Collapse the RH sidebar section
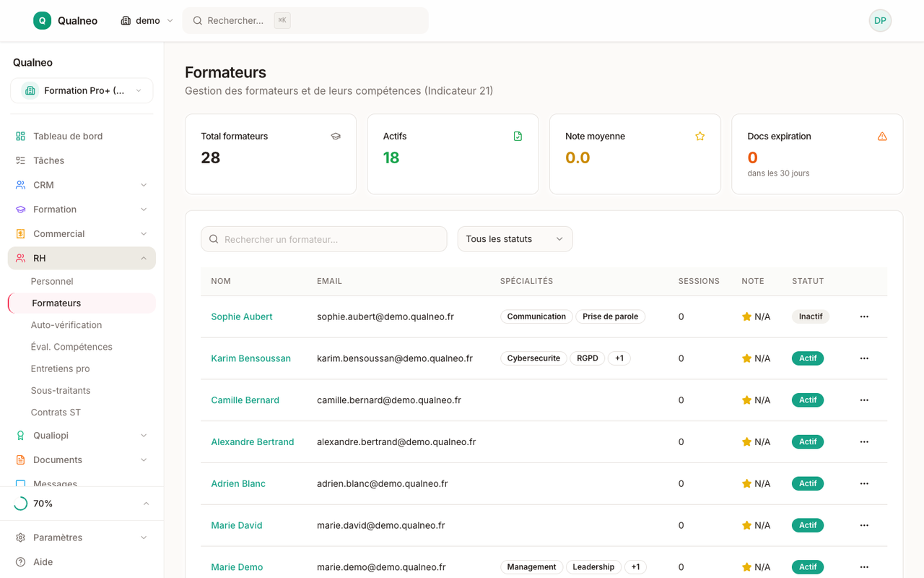Screen dimensions: 924x578 (x=144, y=258)
